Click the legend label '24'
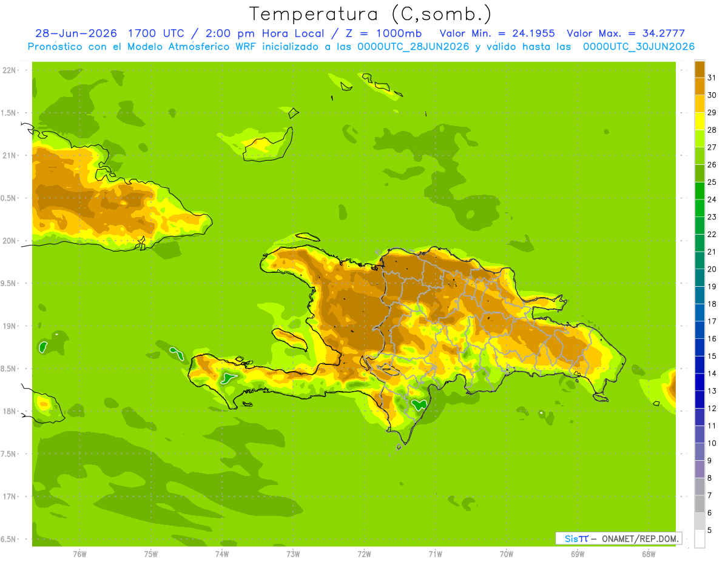This screenshot has height=562, width=728. coord(712,199)
